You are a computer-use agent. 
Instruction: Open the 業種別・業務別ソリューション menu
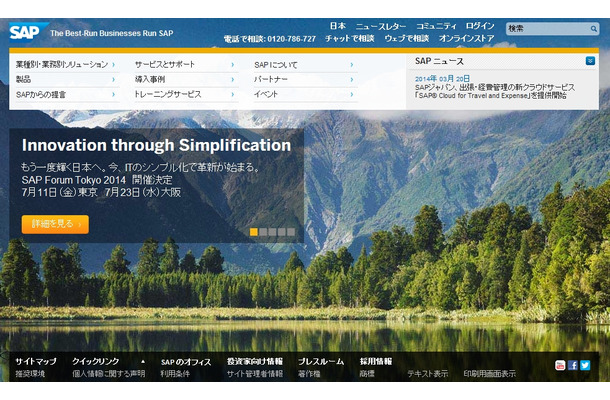pos(62,64)
